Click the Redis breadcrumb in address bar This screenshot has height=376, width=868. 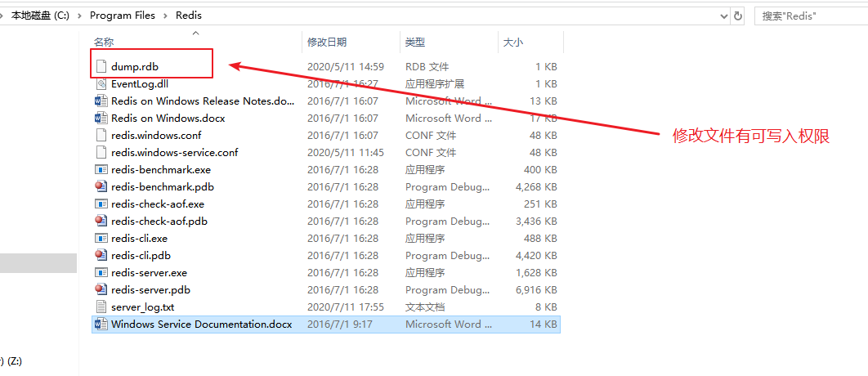[x=189, y=16]
